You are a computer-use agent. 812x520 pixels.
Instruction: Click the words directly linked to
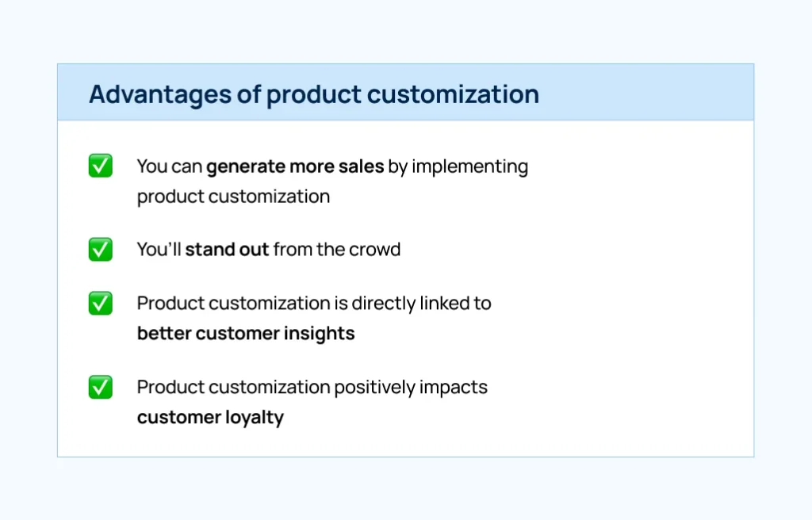pyautogui.click(x=422, y=304)
